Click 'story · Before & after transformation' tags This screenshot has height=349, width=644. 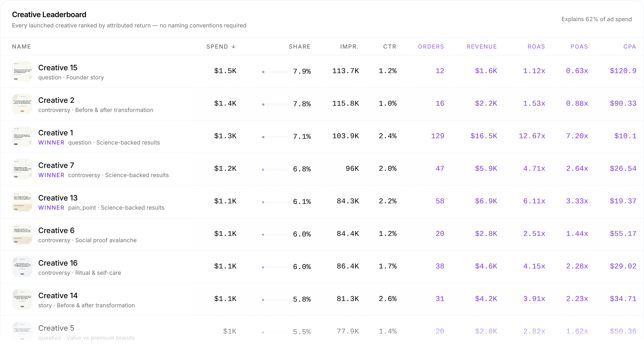tap(86, 305)
